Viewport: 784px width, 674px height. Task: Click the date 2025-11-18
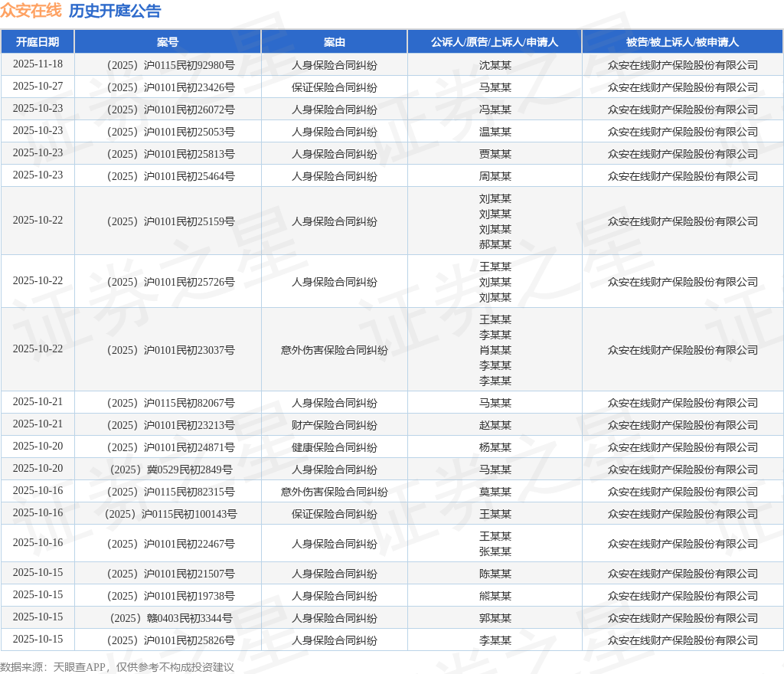coord(38,64)
